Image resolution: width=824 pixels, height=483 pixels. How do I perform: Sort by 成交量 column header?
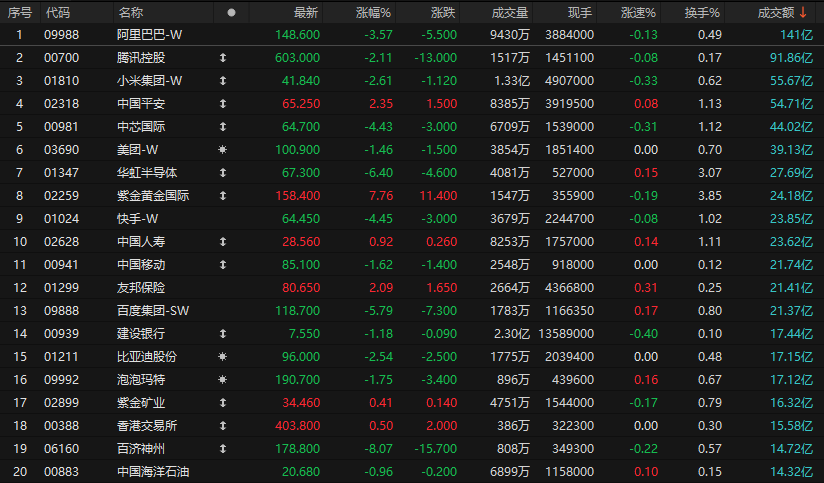[510, 13]
